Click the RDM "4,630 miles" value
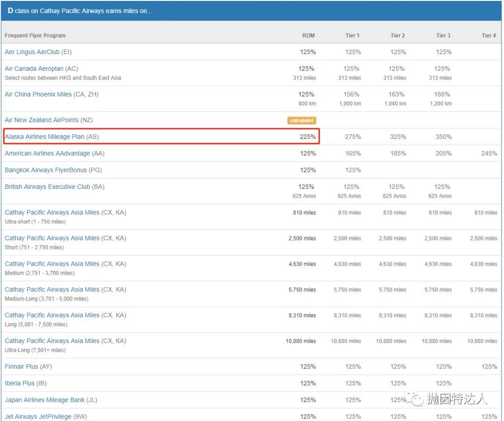The width and height of the screenshot is (504, 421). [302, 264]
